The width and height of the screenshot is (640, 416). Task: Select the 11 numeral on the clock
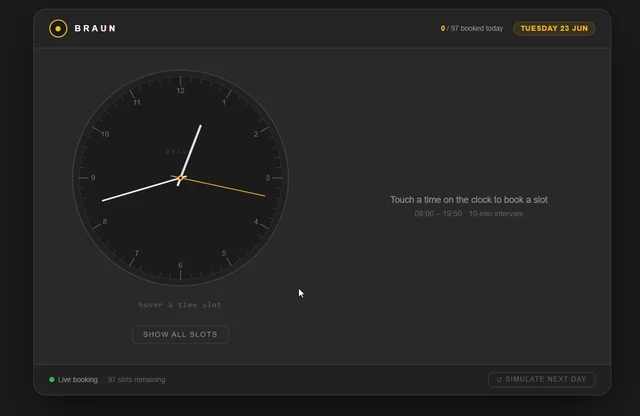137,102
